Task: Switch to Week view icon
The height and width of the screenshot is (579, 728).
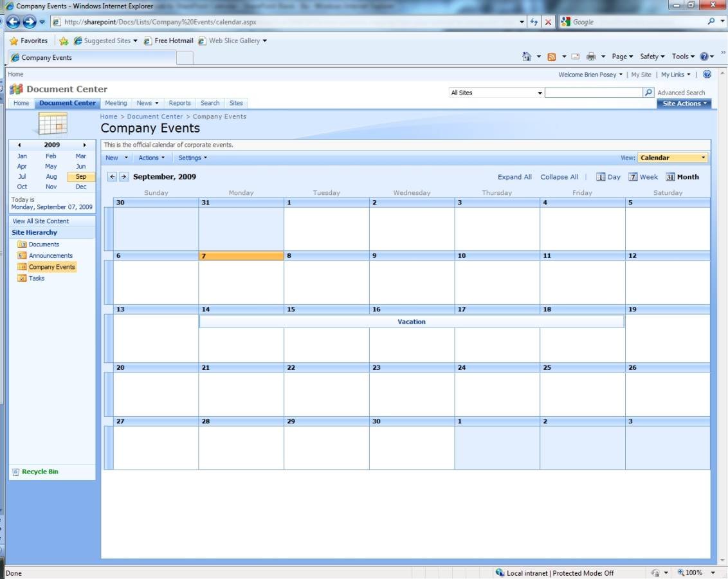Action: pyautogui.click(x=633, y=177)
